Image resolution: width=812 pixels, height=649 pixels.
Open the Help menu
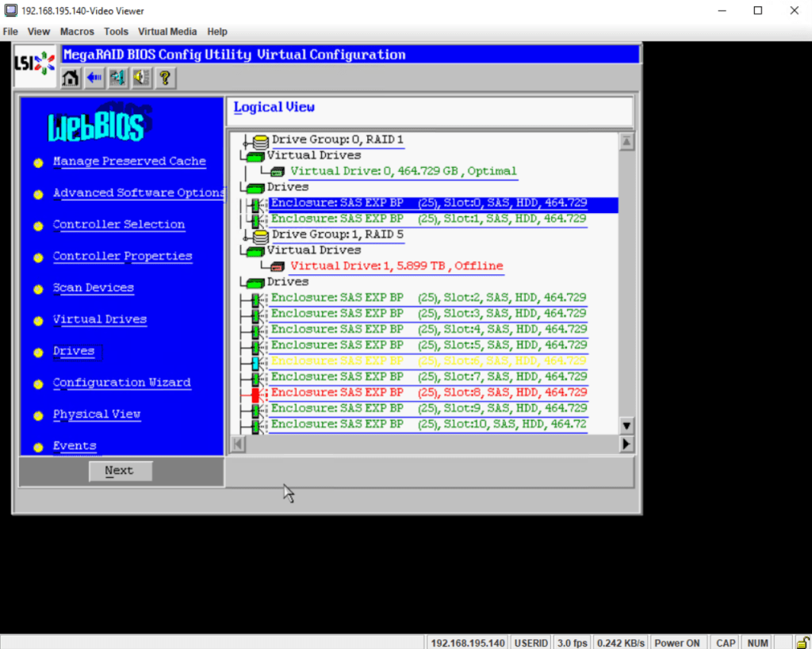[x=217, y=32]
